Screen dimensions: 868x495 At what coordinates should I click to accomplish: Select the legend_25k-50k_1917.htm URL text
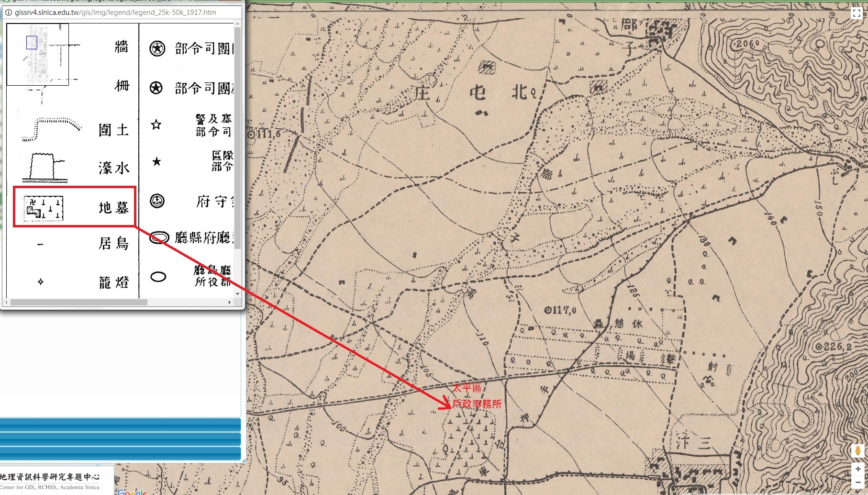(115, 12)
